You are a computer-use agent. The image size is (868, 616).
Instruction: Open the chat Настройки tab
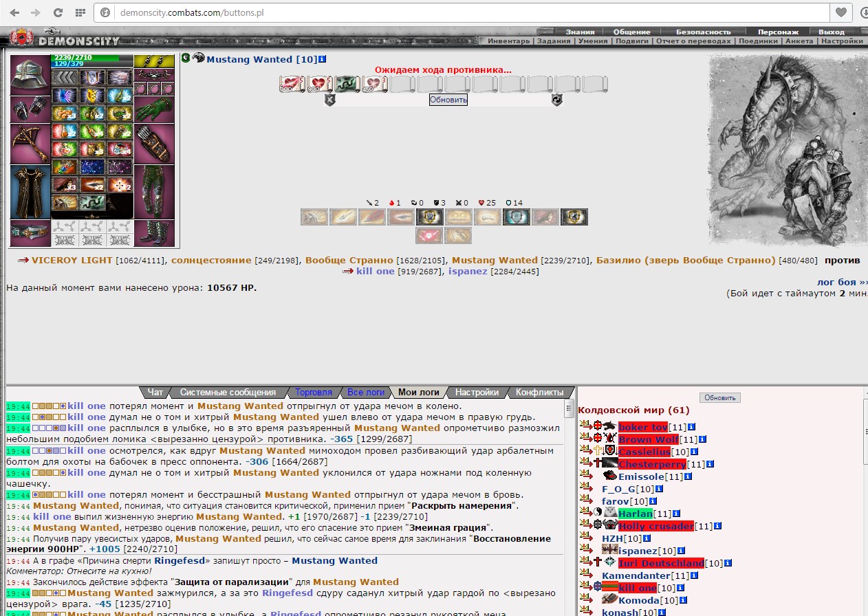pyautogui.click(x=477, y=392)
